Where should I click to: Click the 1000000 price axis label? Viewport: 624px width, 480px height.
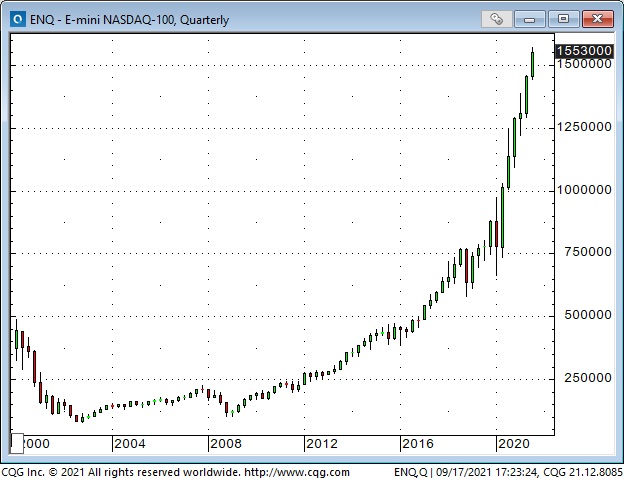pyautogui.click(x=584, y=190)
